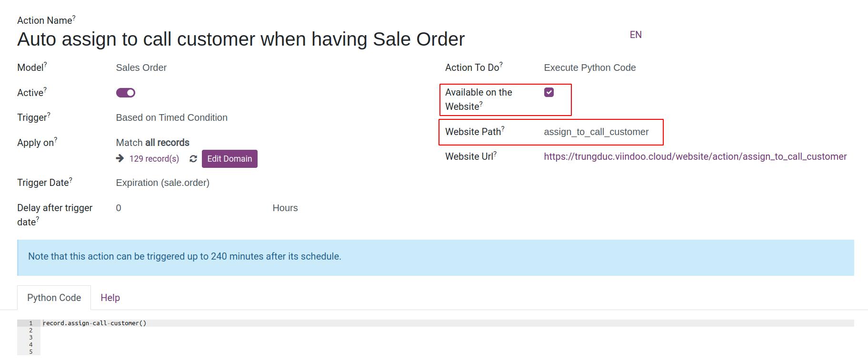Image resolution: width=868 pixels, height=359 pixels.
Task: Open help tooltip next to Website Path label
Action: [503, 129]
